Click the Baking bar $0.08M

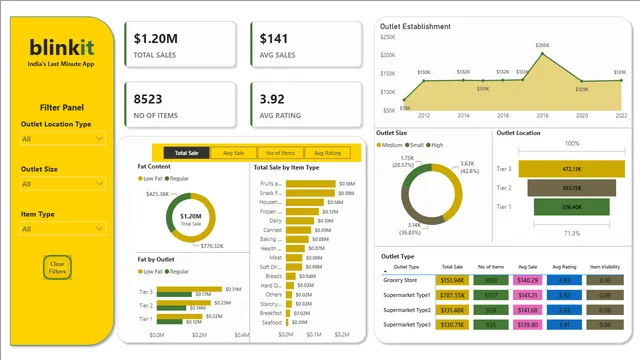point(297,239)
